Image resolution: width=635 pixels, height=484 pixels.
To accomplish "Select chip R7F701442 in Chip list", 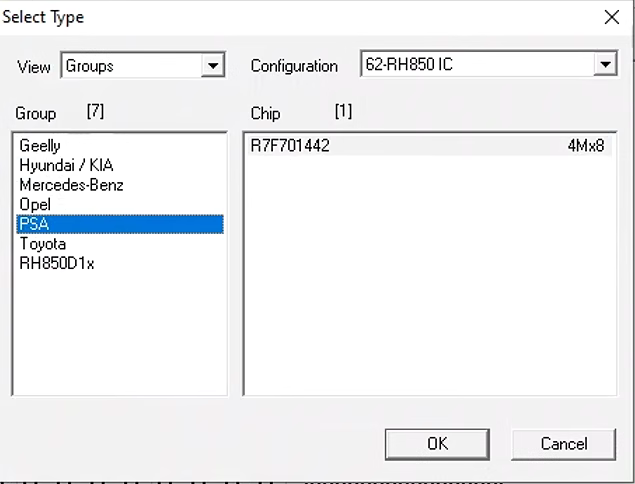I will tap(290, 146).
